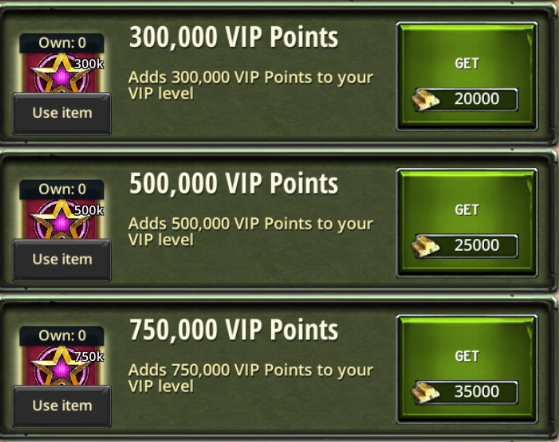Click the 500k VIP star icon

62,219
